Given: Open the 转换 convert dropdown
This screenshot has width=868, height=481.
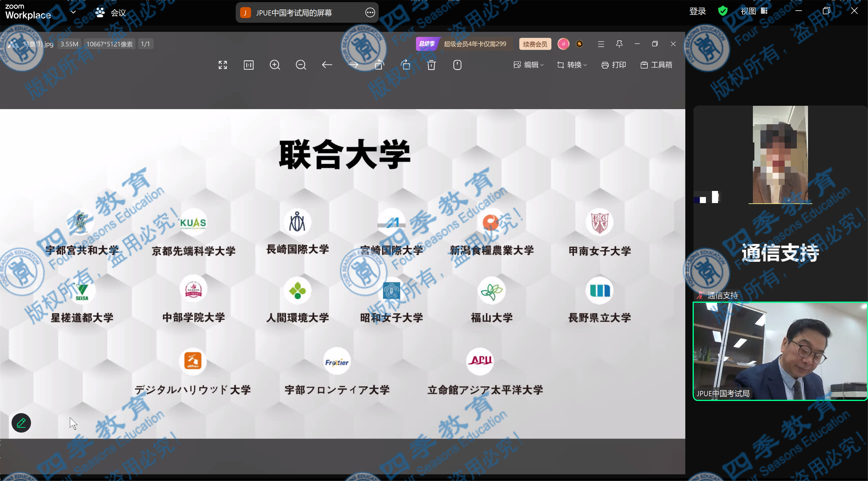Looking at the screenshot, I should (x=572, y=65).
